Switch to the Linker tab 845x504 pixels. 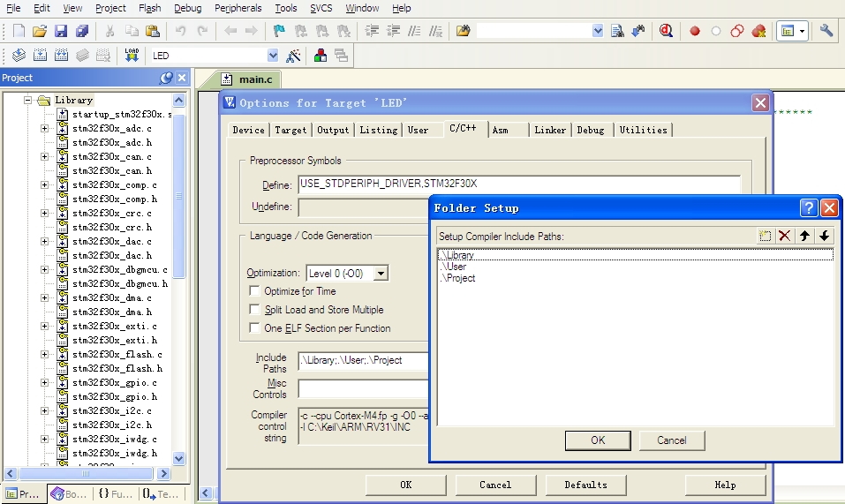[x=550, y=130]
